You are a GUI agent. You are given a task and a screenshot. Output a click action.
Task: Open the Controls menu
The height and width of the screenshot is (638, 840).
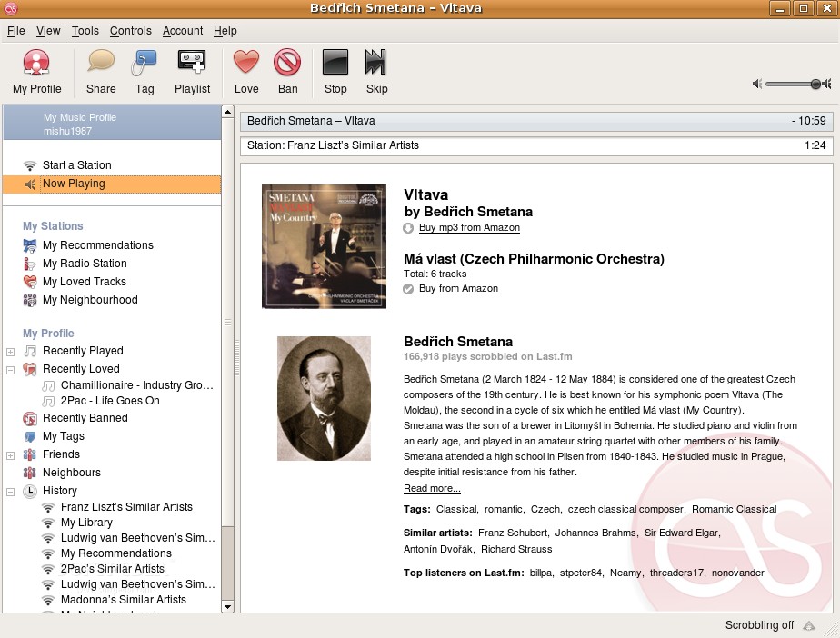pyautogui.click(x=131, y=31)
